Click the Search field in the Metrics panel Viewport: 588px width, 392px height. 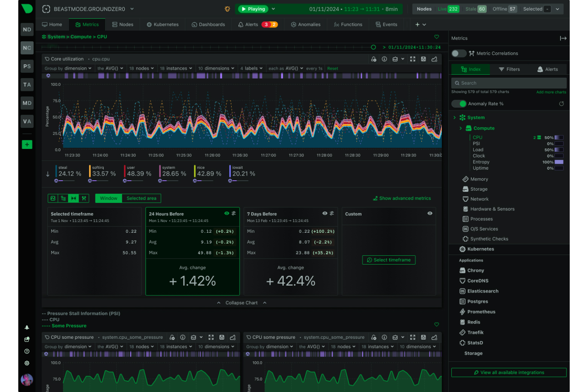click(x=509, y=83)
